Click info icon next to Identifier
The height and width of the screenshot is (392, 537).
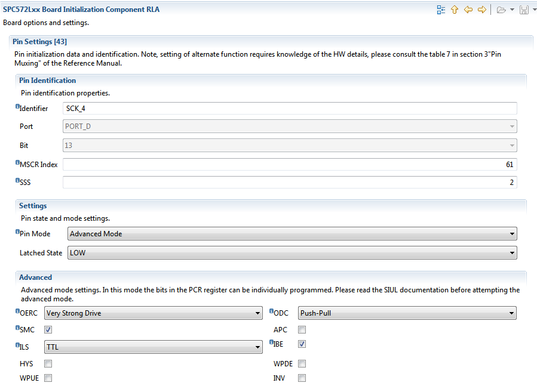point(17,106)
